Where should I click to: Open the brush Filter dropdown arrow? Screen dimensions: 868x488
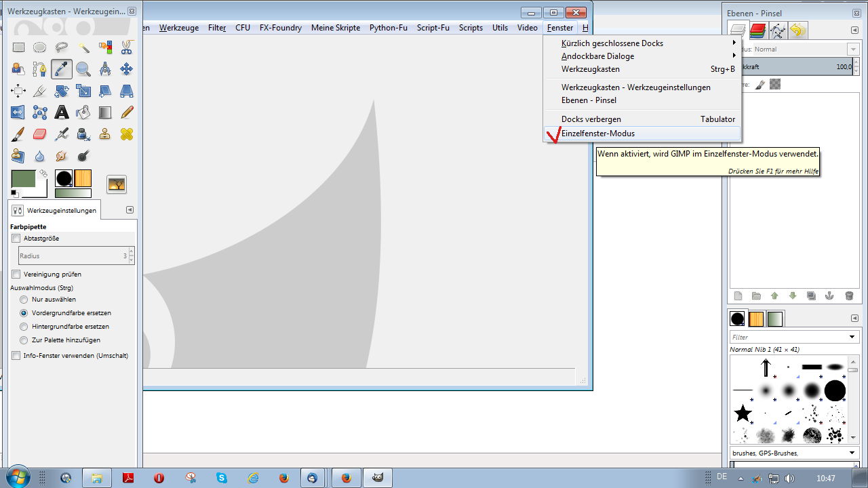click(x=852, y=337)
